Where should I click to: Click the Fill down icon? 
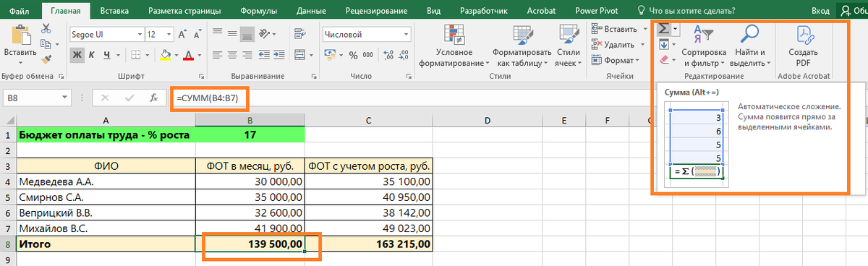663,44
